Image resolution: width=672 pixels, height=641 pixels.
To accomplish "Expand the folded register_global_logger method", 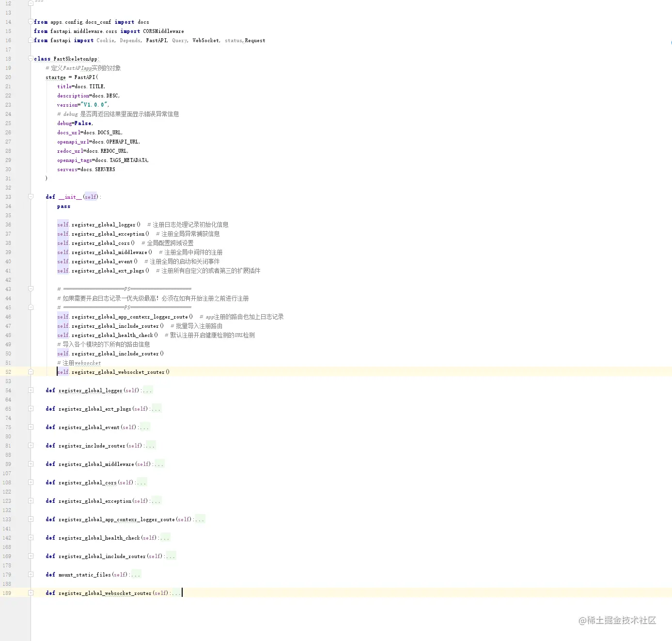I will (31, 390).
